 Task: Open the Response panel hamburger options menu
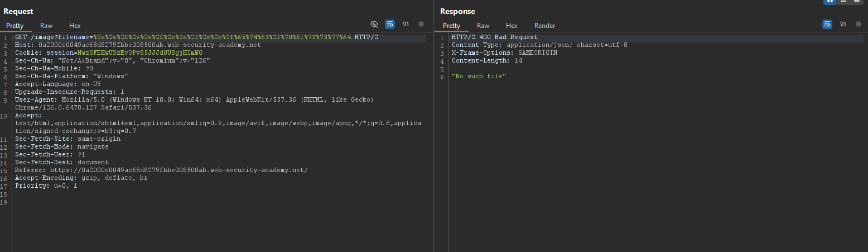(x=859, y=24)
